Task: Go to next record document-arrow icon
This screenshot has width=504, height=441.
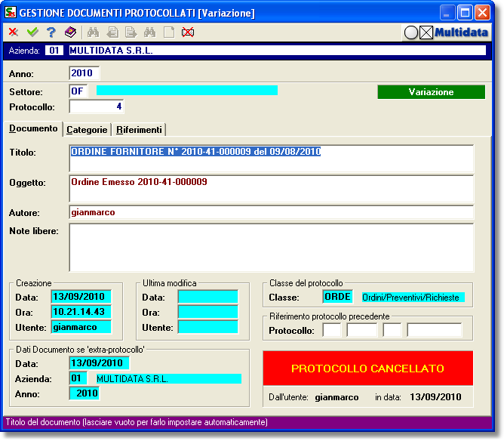Action: coord(131,32)
